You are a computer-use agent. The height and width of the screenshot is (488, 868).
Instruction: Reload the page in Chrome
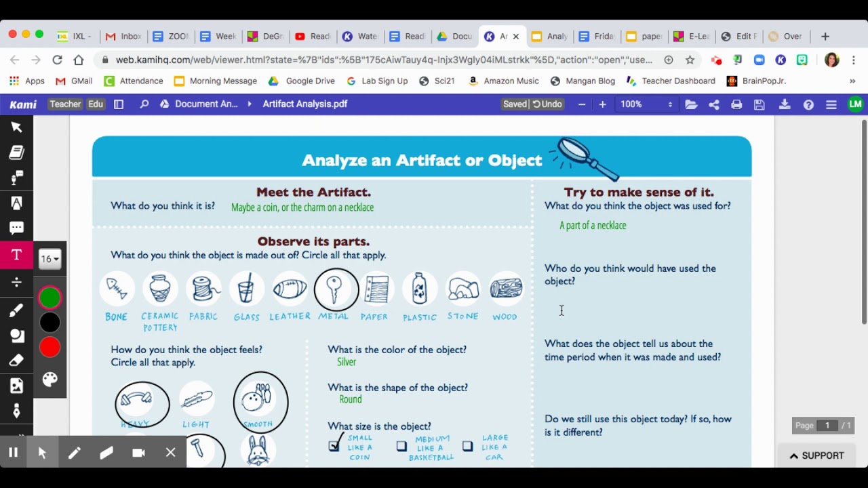coord(57,60)
